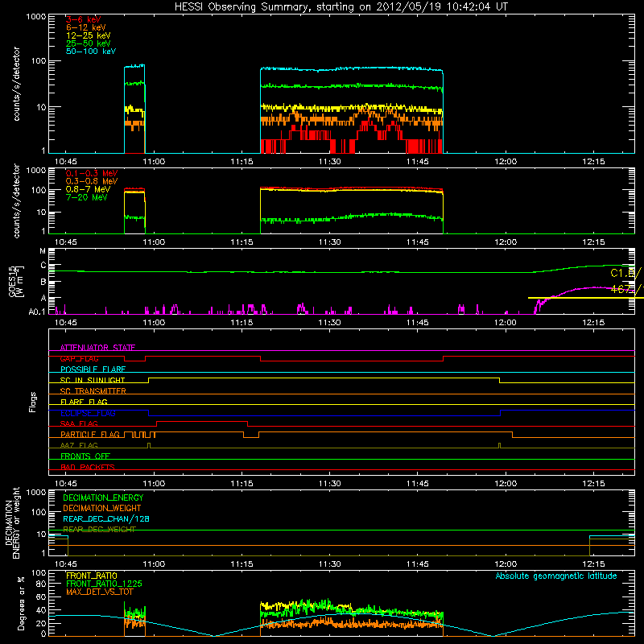The width and height of the screenshot is (644, 644).
Task: Select the BAD_PACKETS flag label
Action: (88, 467)
